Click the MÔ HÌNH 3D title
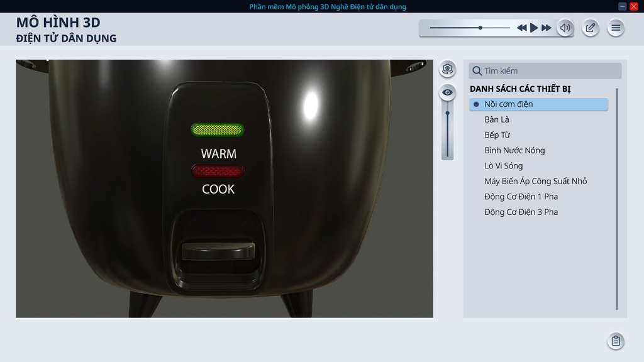Image resolution: width=644 pixels, height=362 pixels. point(58,23)
